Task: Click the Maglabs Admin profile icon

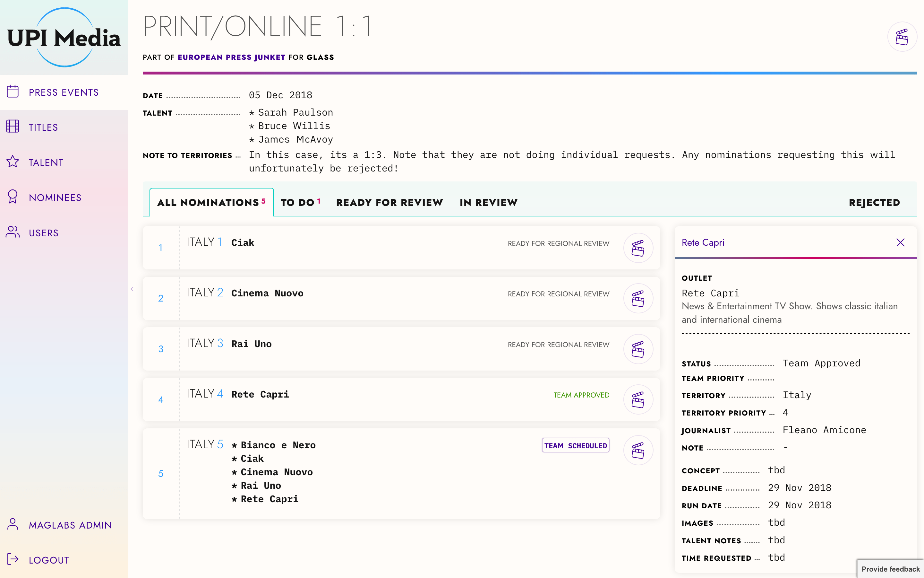Action: click(x=13, y=524)
